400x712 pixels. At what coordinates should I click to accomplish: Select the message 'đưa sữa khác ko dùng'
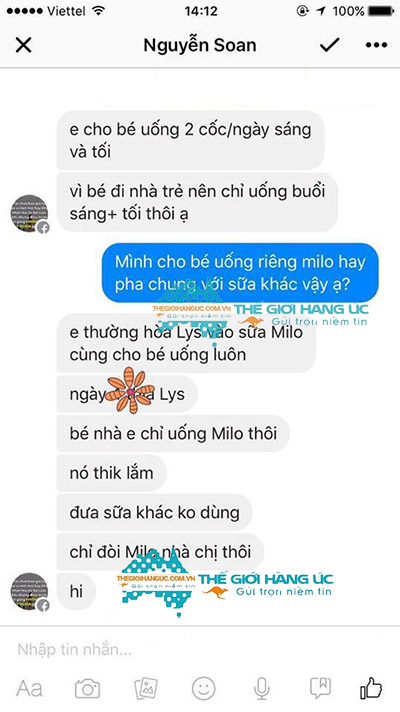click(x=154, y=513)
